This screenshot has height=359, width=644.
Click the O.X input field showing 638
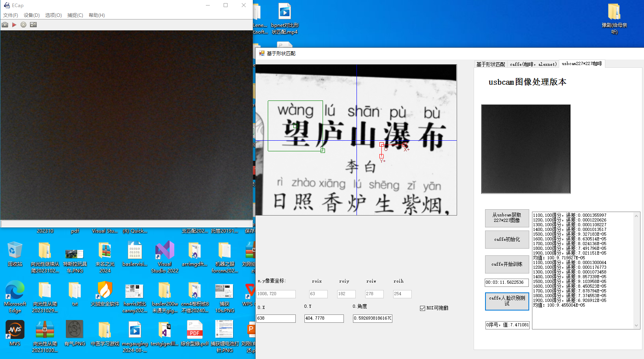[276, 318]
